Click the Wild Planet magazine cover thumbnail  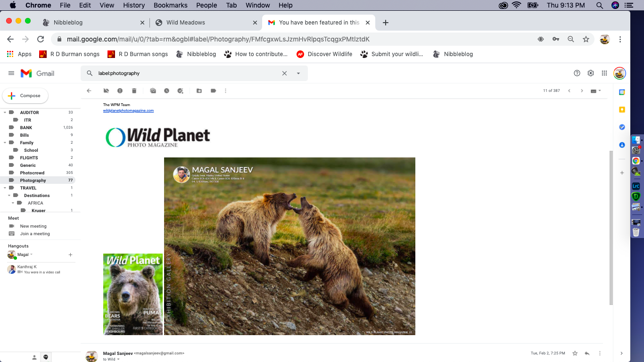coord(133,294)
